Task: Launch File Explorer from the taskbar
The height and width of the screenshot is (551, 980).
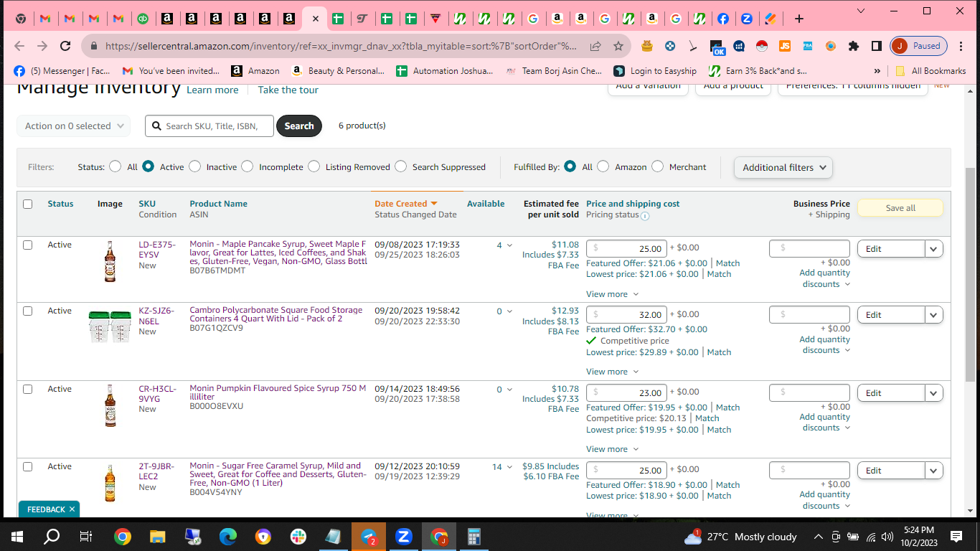Action: (x=157, y=537)
